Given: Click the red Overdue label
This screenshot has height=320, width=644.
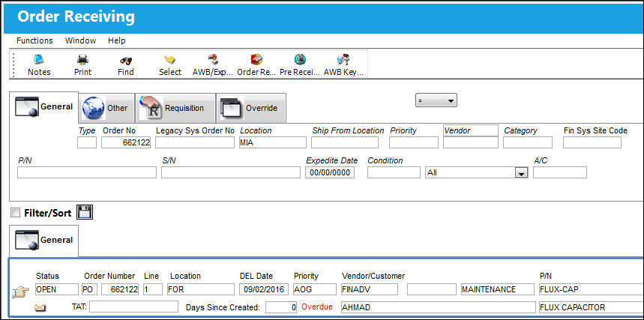Looking at the screenshot, I should coord(317,307).
